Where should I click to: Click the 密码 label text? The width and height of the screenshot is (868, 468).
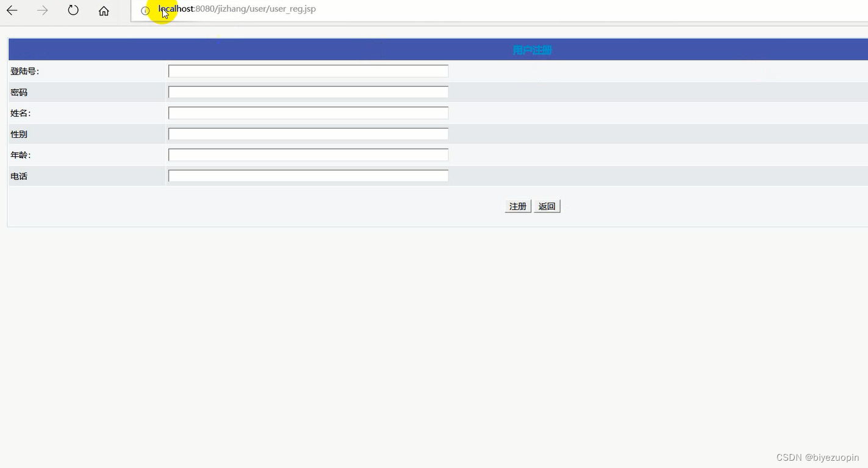coord(19,92)
